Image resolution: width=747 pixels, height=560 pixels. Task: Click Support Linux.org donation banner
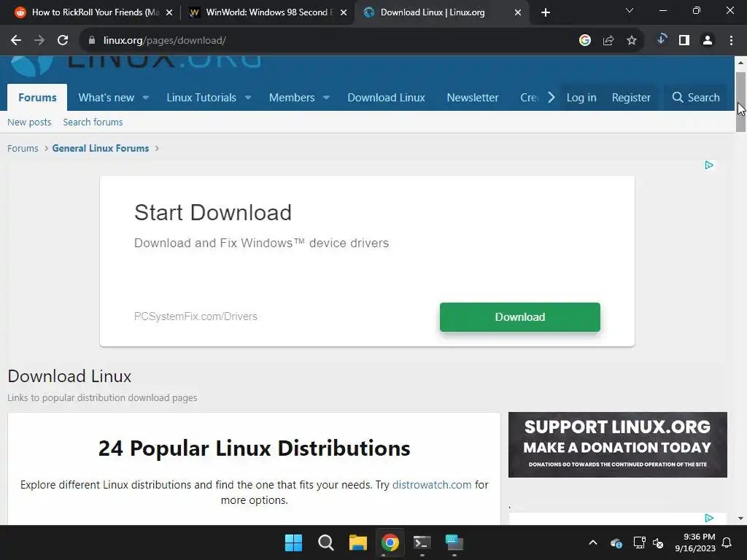tap(617, 445)
